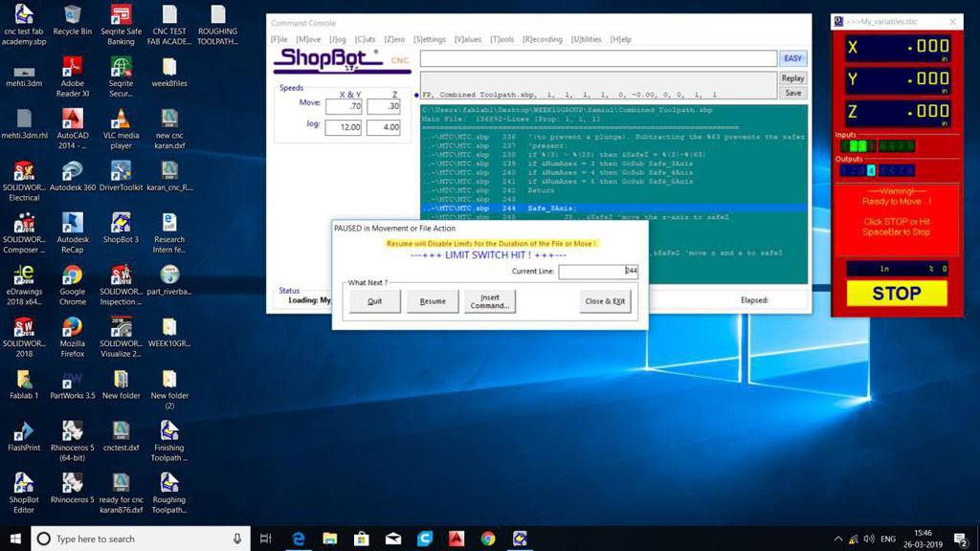Click the Save button in console

792,93
